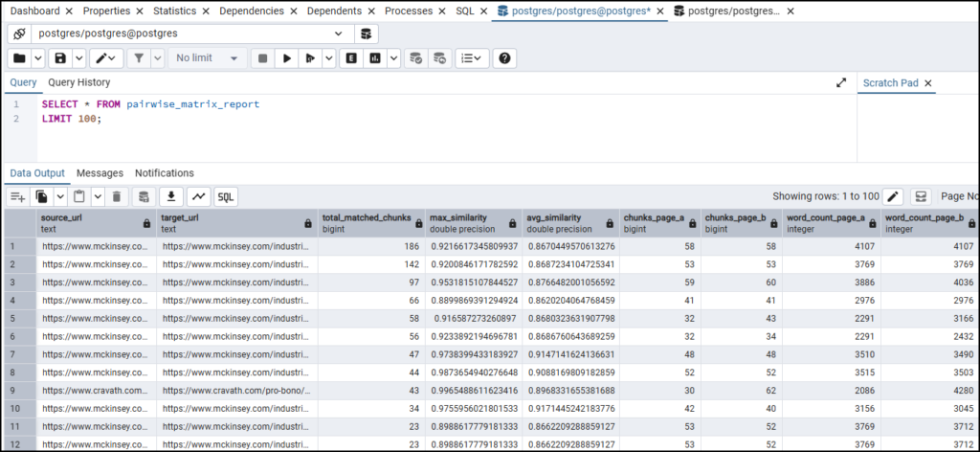
Task: Stop the running query
Action: coord(262,58)
